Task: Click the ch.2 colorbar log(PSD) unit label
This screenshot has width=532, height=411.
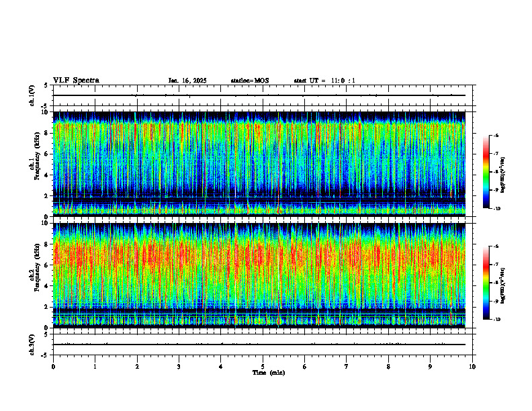Action: [x=503, y=285]
